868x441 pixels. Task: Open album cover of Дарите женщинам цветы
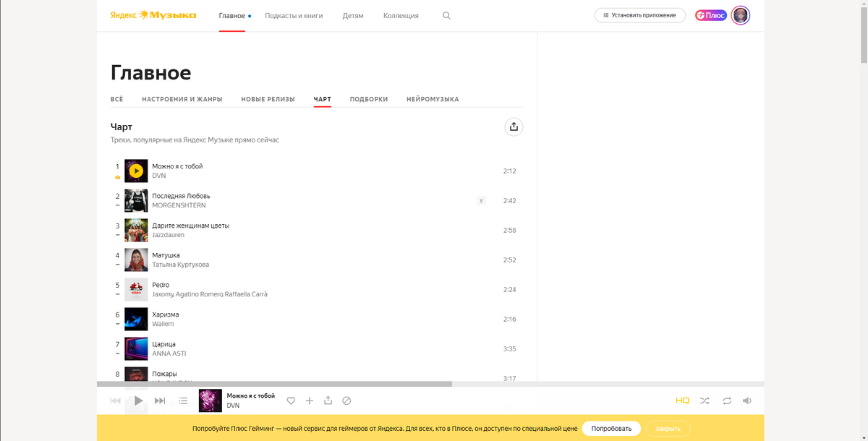click(x=136, y=231)
